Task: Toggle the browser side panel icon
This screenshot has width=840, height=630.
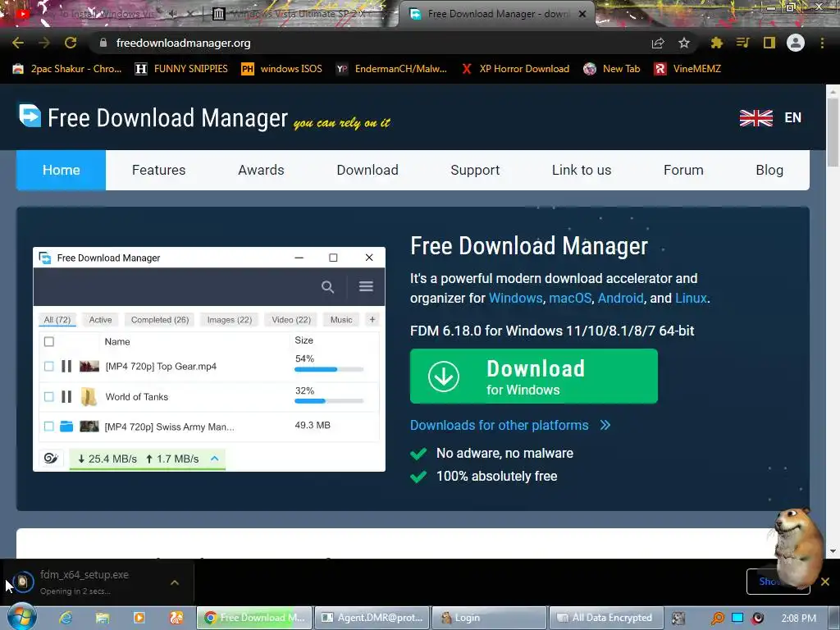Action: click(769, 43)
